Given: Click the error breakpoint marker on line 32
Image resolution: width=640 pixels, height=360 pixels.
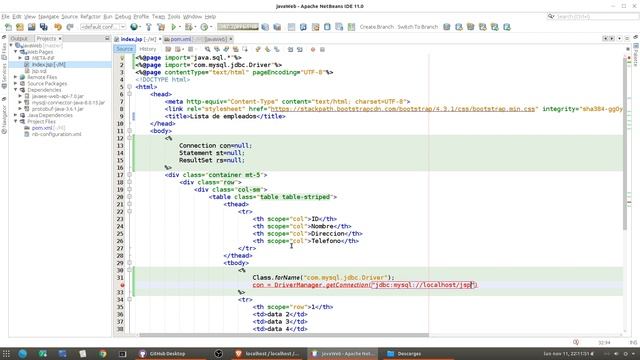Looking at the screenshot, I should pyautogui.click(x=122, y=285).
